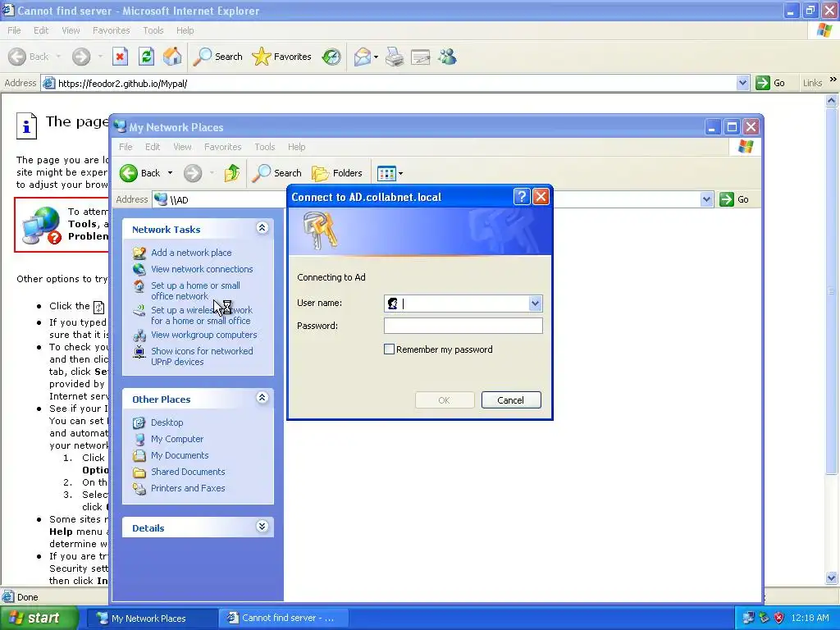This screenshot has height=630, width=840.
Task: Click Show icons for networked UPnP devices
Action: click(x=202, y=356)
